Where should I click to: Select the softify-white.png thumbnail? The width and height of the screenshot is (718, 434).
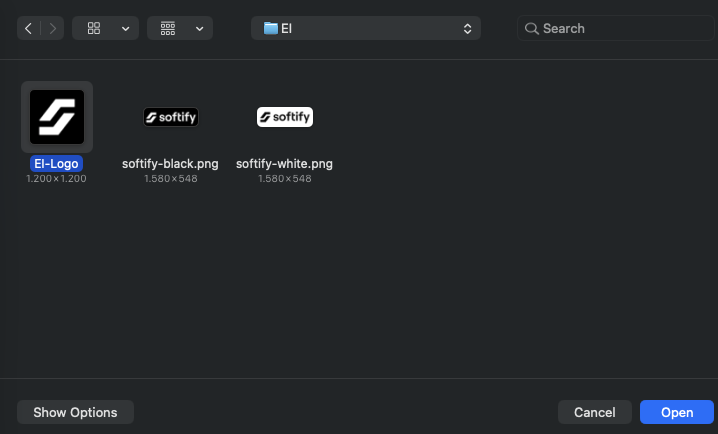[x=285, y=117]
